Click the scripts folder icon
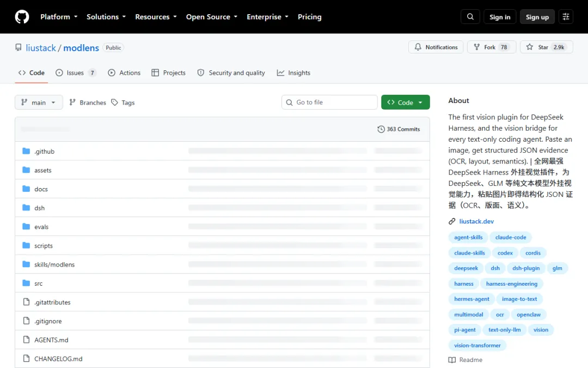Viewport: 588px width, 368px height. point(26,245)
